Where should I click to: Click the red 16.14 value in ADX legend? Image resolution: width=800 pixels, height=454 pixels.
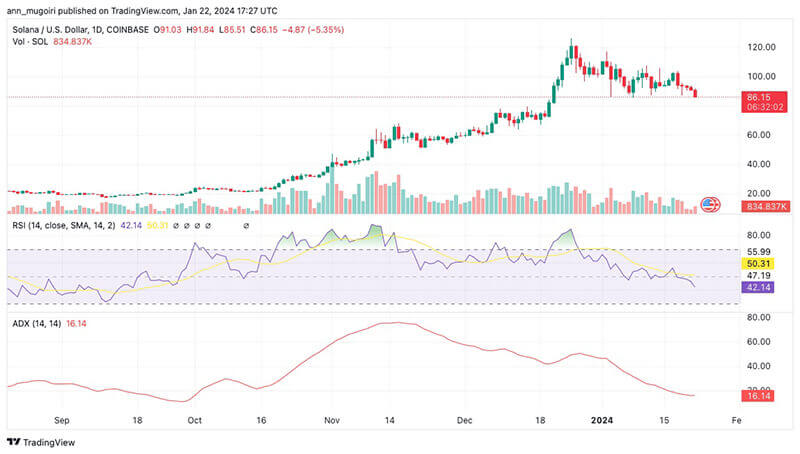(76, 323)
